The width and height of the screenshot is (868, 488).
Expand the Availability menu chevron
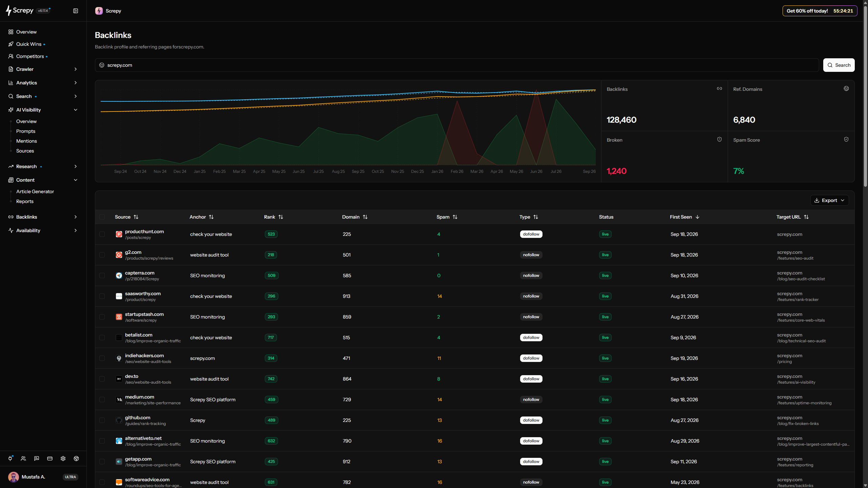(x=76, y=230)
